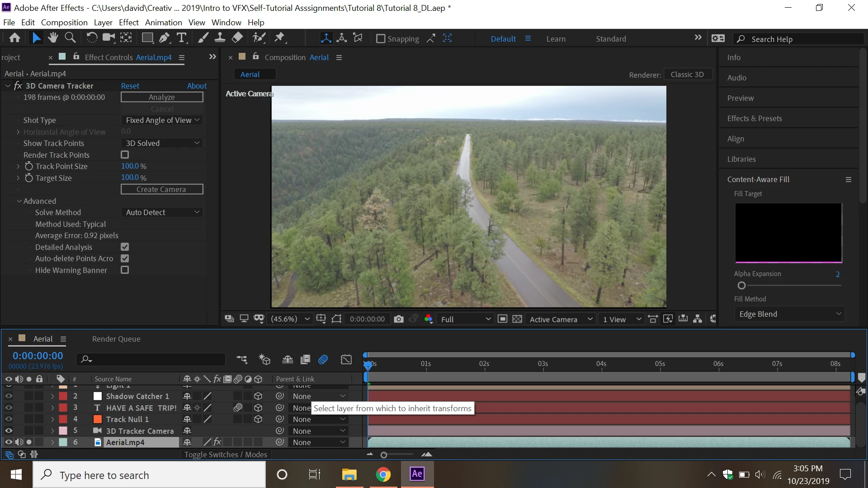
Task: Adjust the Alpha Expansion slider handle
Action: 741,286
